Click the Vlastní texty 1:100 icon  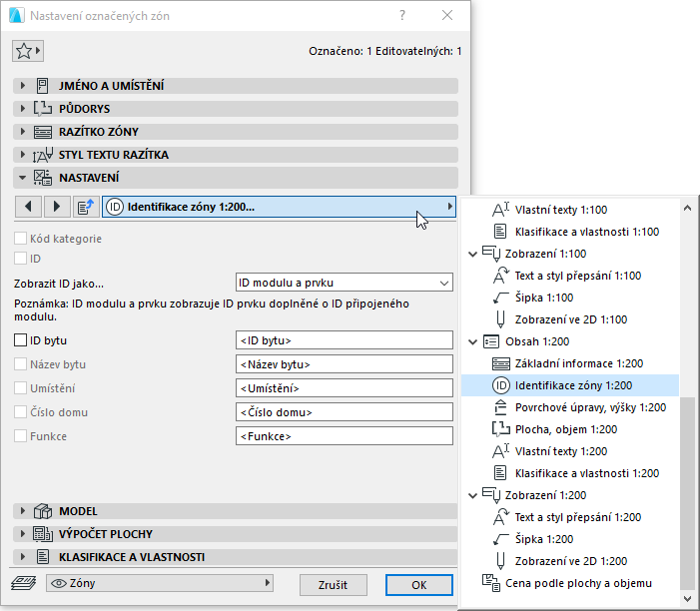click(x=500, y=210)
